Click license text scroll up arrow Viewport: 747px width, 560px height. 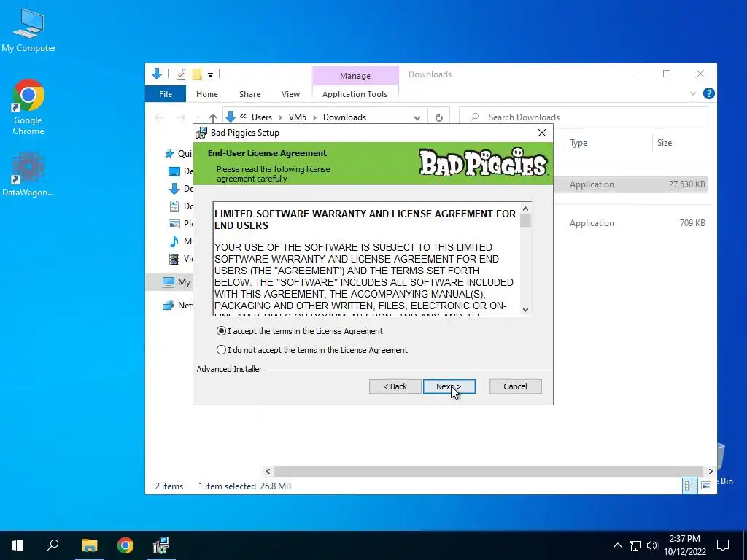pyautogui.click(x=525, y=209)
